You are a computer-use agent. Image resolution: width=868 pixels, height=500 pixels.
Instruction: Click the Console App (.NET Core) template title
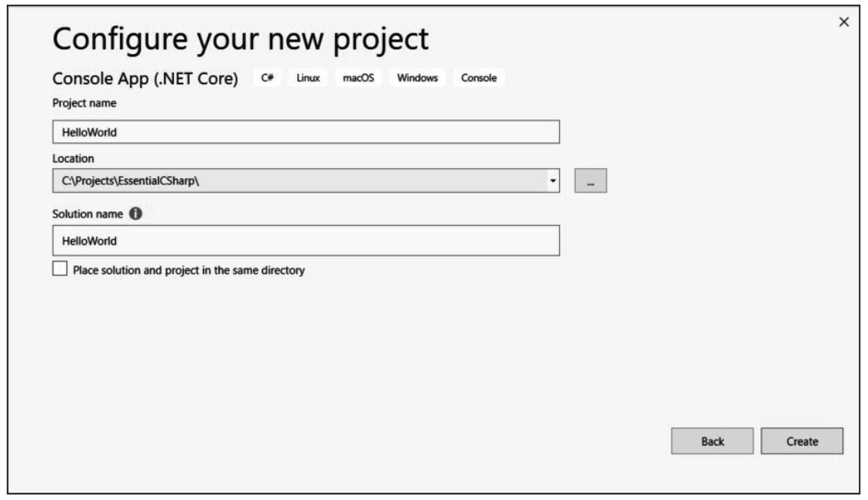[x=145, y=79]
